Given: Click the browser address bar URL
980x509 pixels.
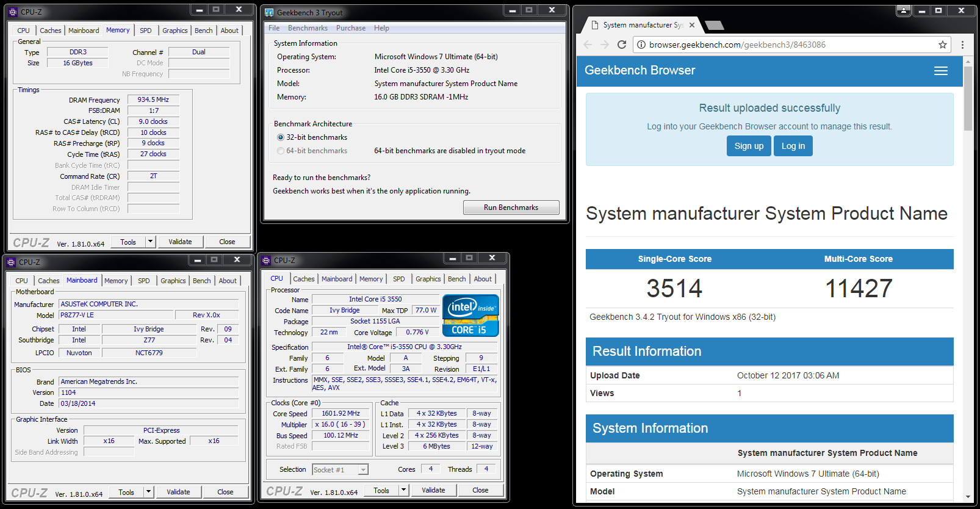Looking at the screenshot, I should pos(737,45).
